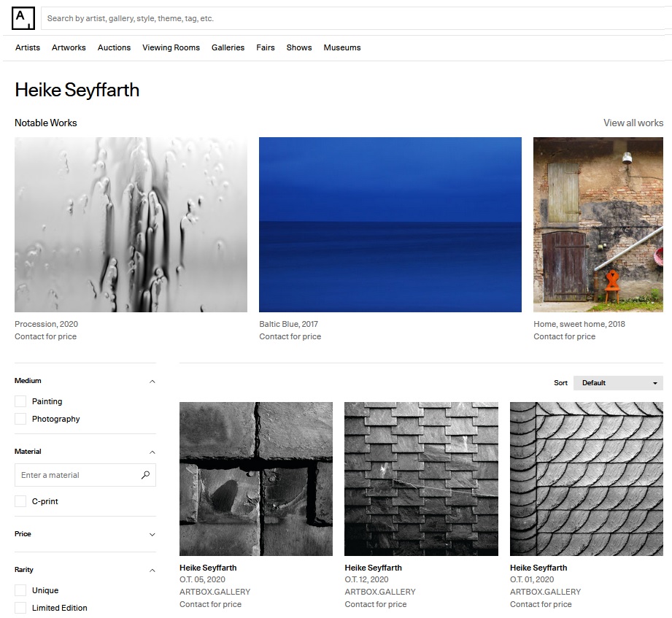This screenshot has height=618, width=672.
Task: Enable the Painting medium checkbox
Action: (20, 401)
